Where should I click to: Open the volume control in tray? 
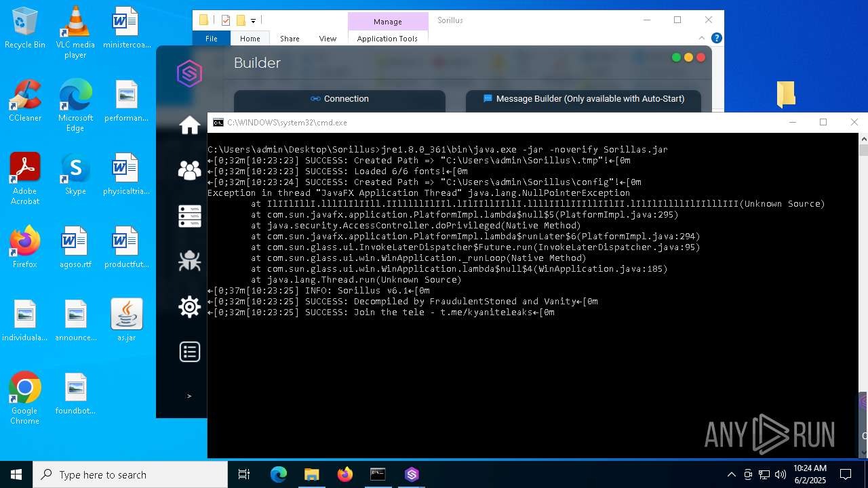[780, 474]
